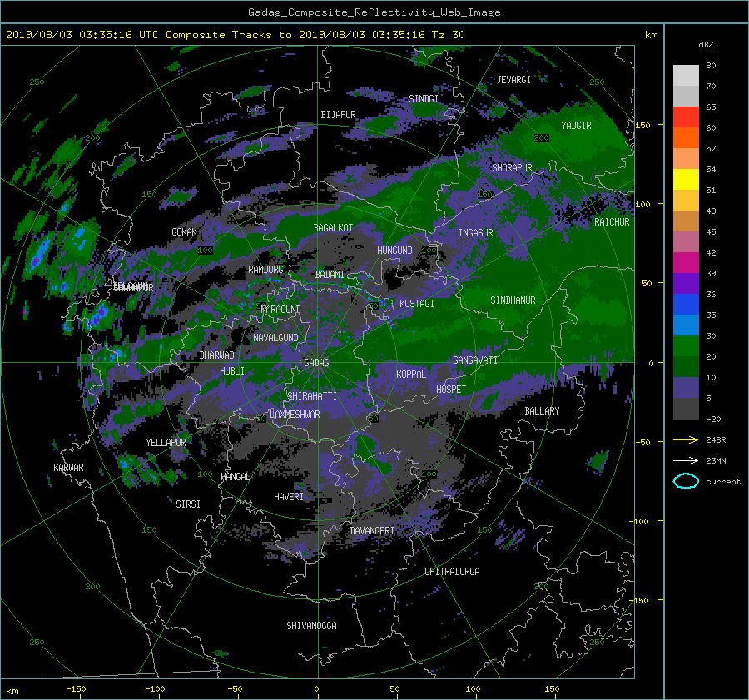
Task: Click the cyan current-track ellipse icon
Action: coord(686,481)
